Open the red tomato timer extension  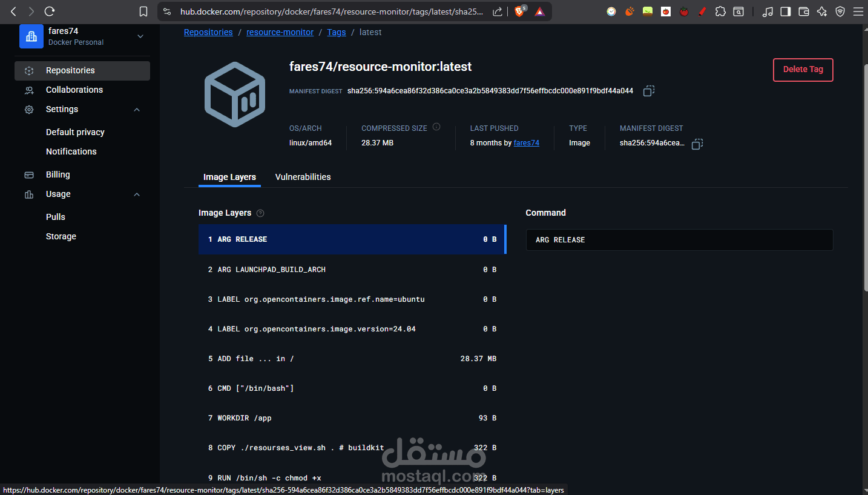(684, 12)
